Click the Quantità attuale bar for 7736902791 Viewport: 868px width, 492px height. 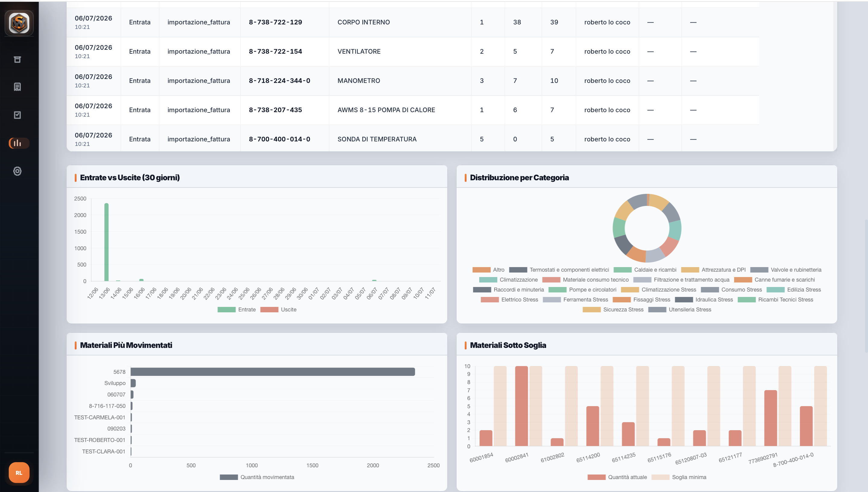coord(771,418)
